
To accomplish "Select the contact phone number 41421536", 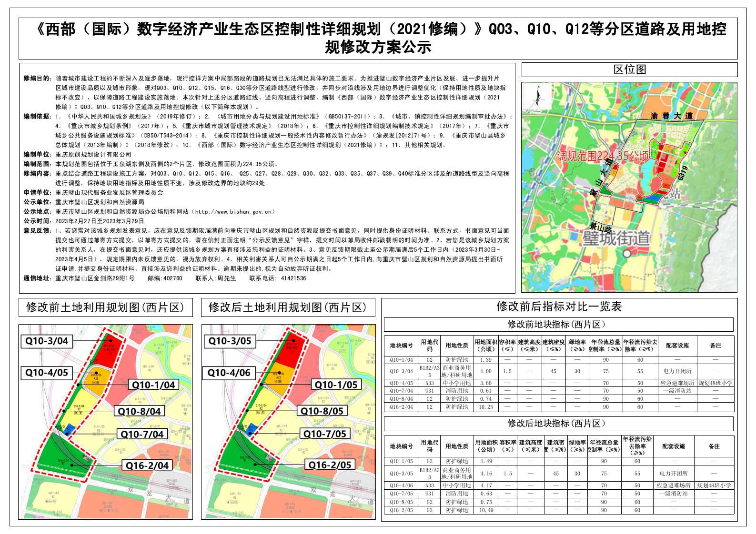I will click(x=293, y=278).
